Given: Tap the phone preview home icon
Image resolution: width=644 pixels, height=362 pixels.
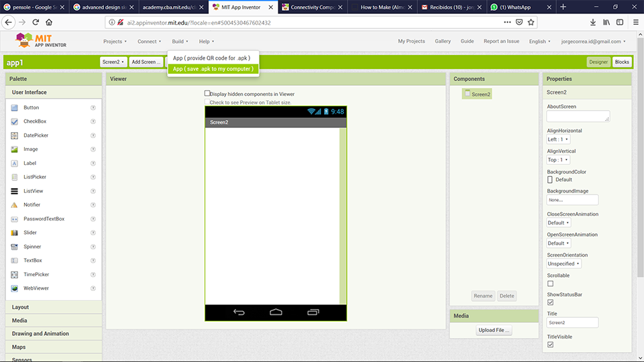Looking at the screenshot, I should coord(276,312).
